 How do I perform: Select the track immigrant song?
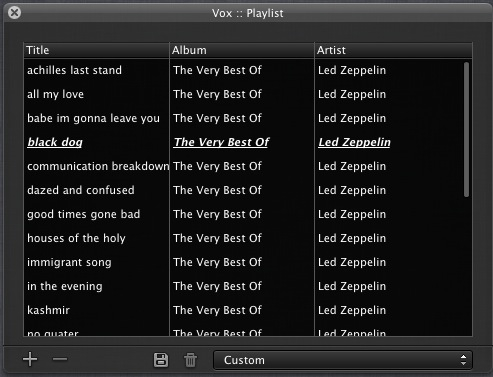[248, 262]
